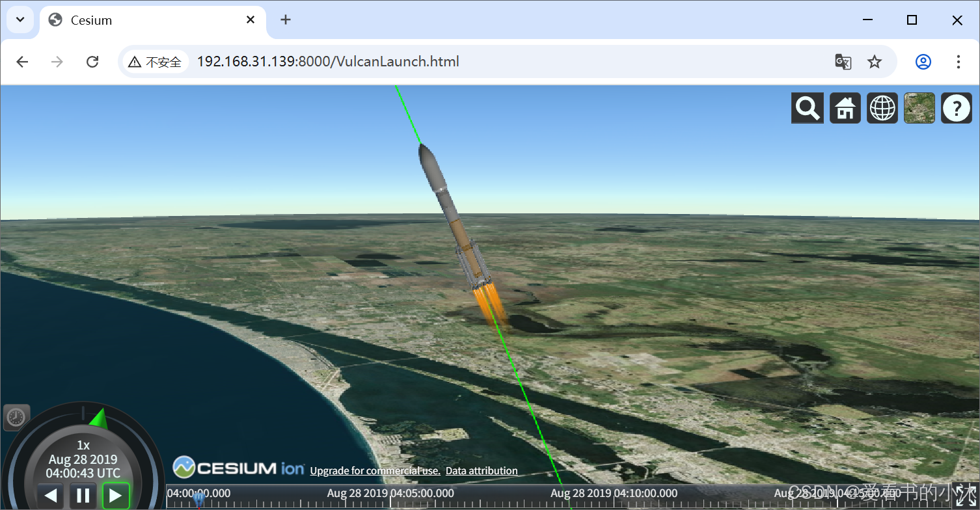Open the Cesium ion logo link
The width and height of the screenshot is (980, 510).
pos(238,468)
